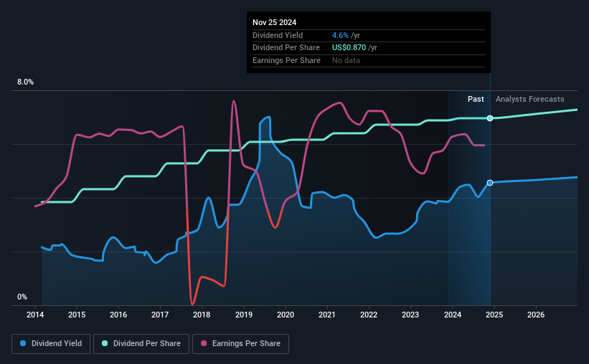Click the tooltip 'Dividend Per Share' row label

click(x=286, y=48)
